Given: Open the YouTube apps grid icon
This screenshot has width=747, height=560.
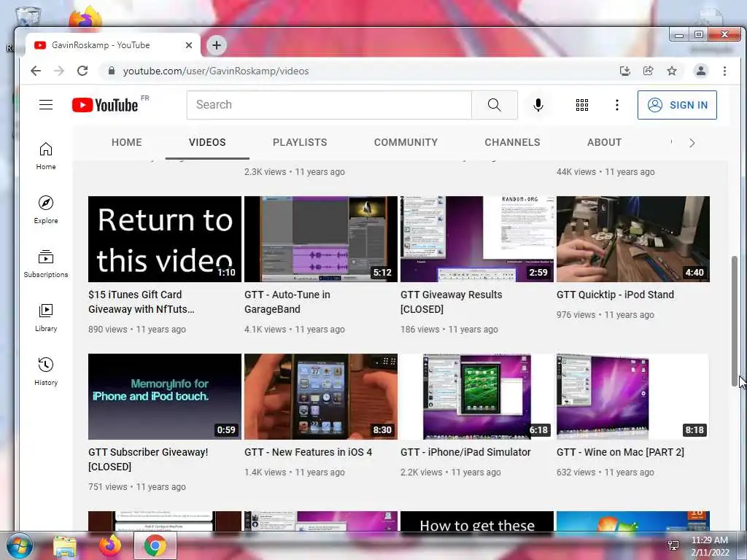Looking at the screenshot, I should click(581, 105).
